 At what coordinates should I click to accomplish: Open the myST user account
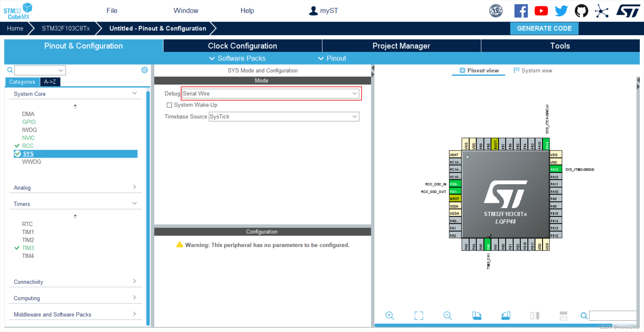(x=323, y=11)
